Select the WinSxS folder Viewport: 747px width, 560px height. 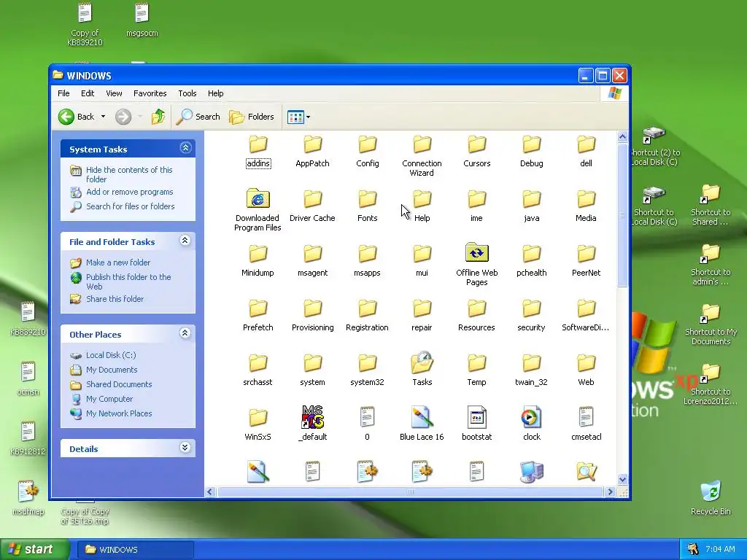pyautogui.click(x=258, y=418)
